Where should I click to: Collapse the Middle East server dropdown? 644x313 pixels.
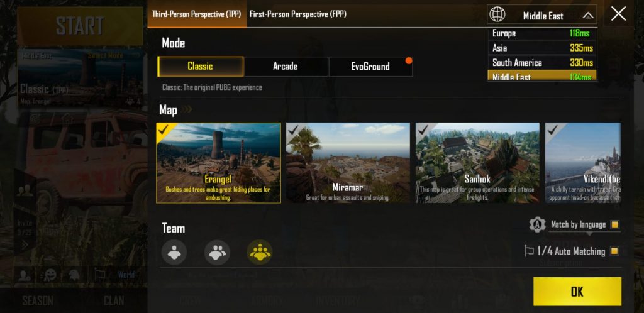(588, 16)
